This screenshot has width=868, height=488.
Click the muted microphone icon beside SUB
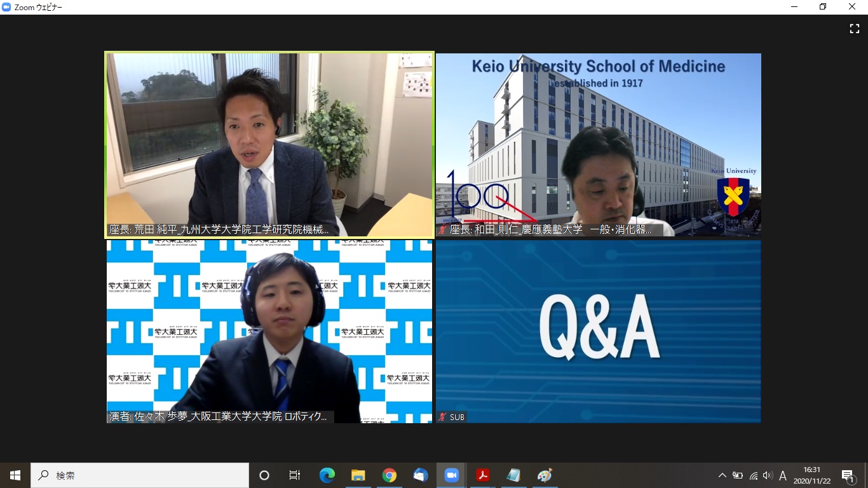(x=442, y=417)
